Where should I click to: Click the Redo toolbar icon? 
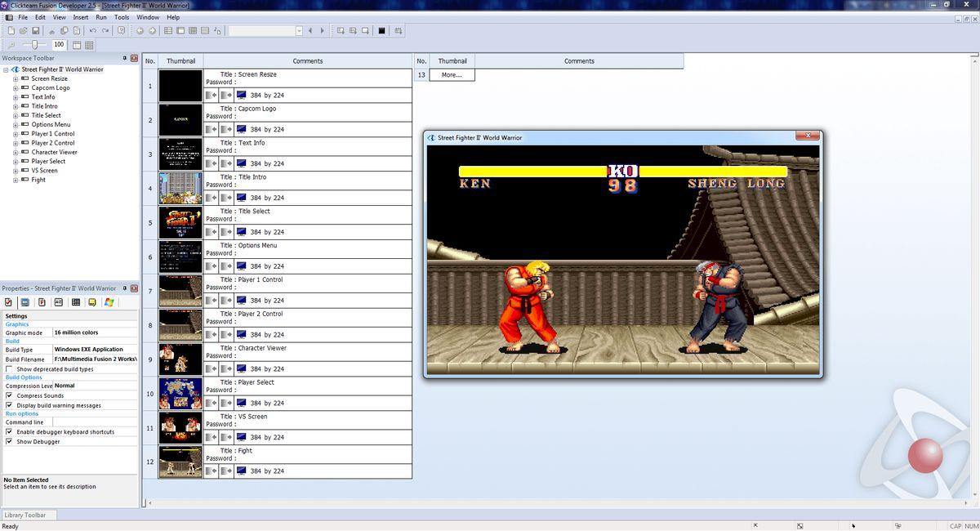pyautogui.click(x=105, y=31)
